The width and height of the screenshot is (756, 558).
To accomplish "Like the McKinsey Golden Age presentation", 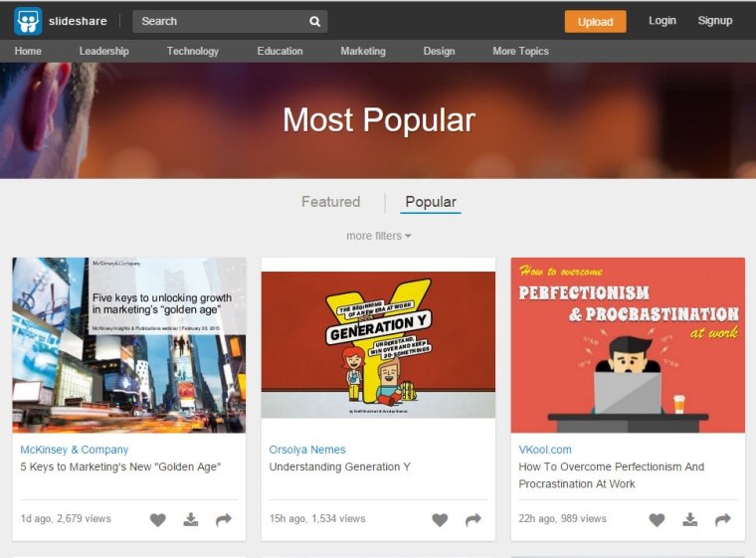I will point(157,519).
